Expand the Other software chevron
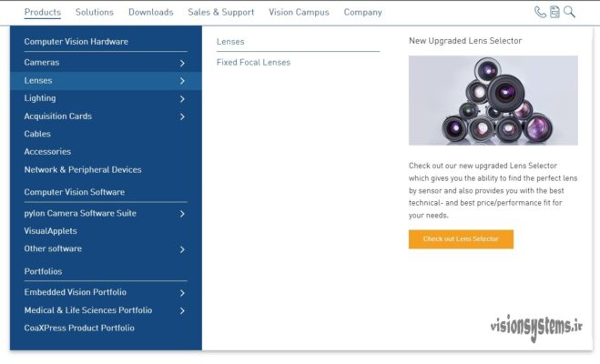Image resolution: width=600 pixels, height=364 pixels. tap(182, 249)
